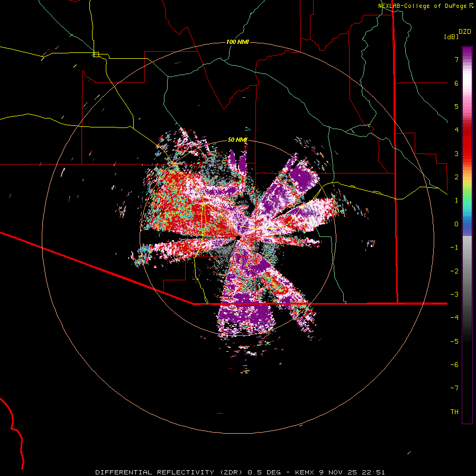
Task: Click the -5 value on color scale
Action: click(x=454, y=342)
